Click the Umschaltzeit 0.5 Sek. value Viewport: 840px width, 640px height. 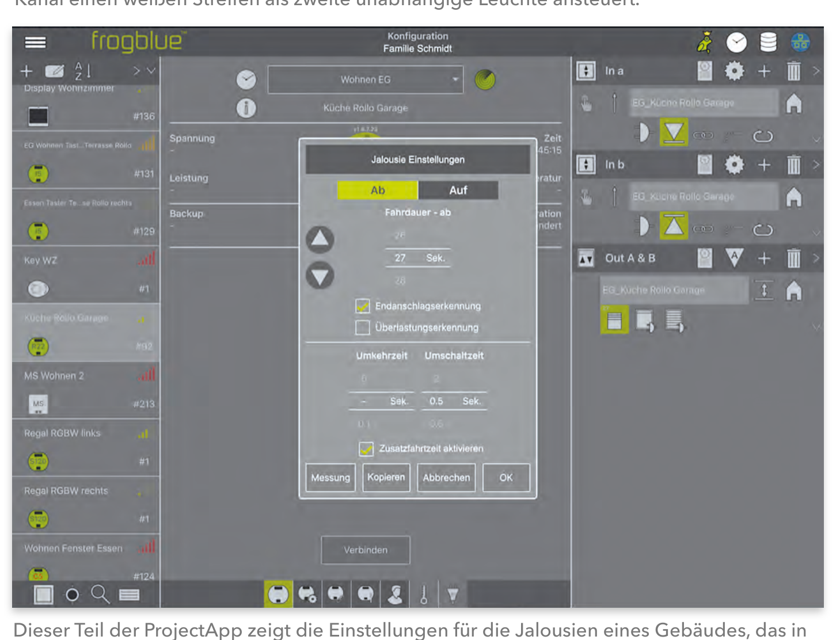[x=454, y=401]
